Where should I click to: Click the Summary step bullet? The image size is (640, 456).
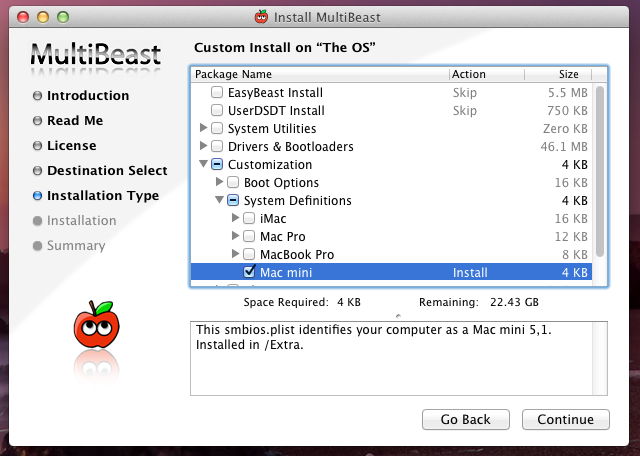[x=37, y=246]
